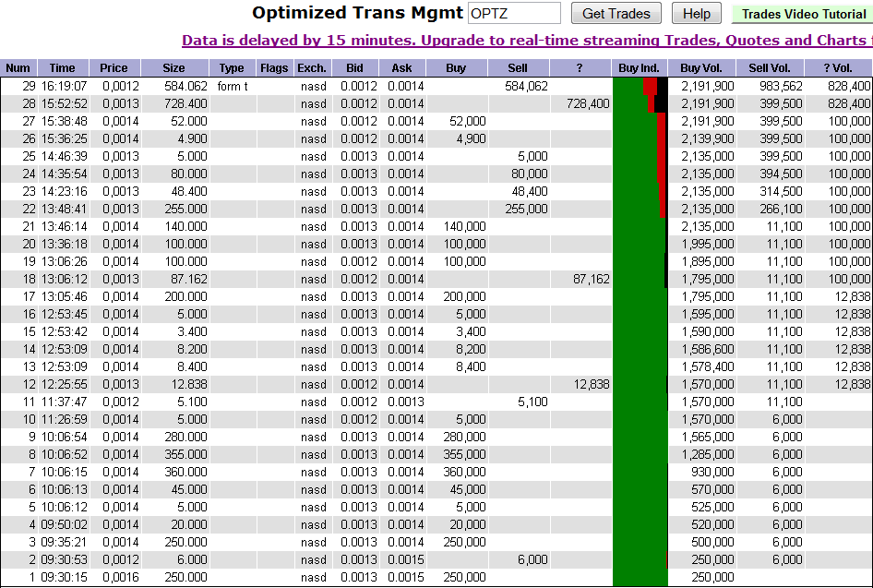Click the Get Trades button

616,13
